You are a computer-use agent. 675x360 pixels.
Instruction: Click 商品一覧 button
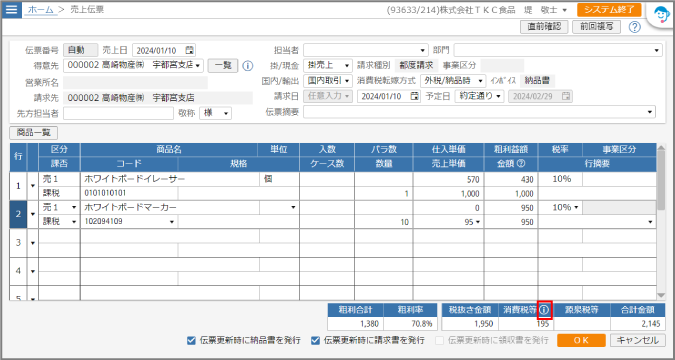[34, 133]
